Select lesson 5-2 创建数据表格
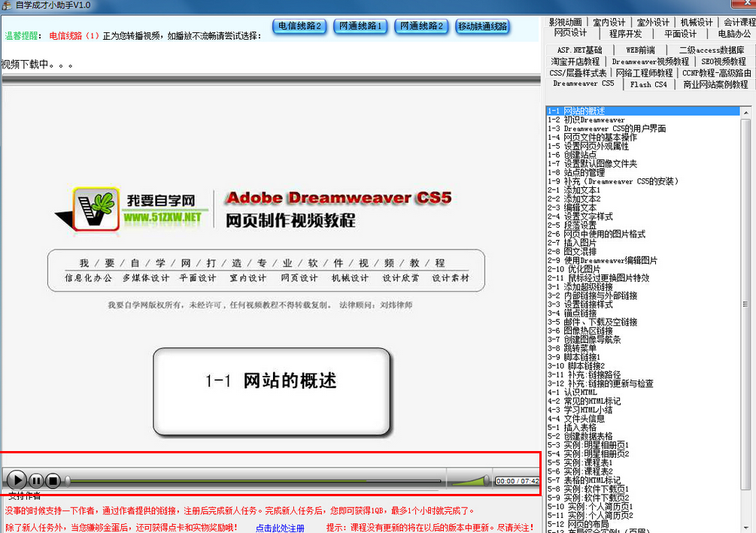The width and height of the screenshot is (756, 533). (642, 436)
